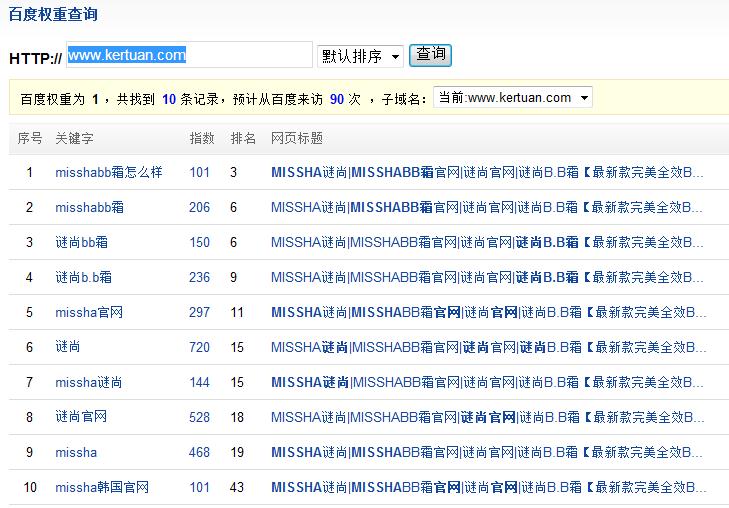Open the missha韩国官网 keyword link
Viewport: 729px width, 508px height.
point(102,487)
